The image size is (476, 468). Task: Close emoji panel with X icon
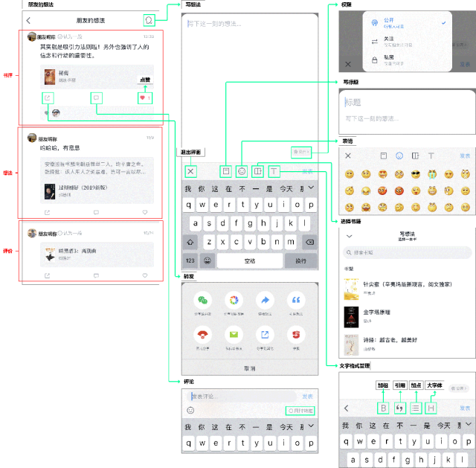click(348, 156)
